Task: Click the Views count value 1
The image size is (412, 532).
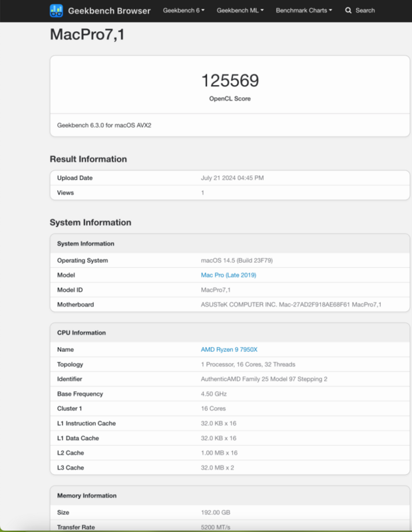Action: 202,193
